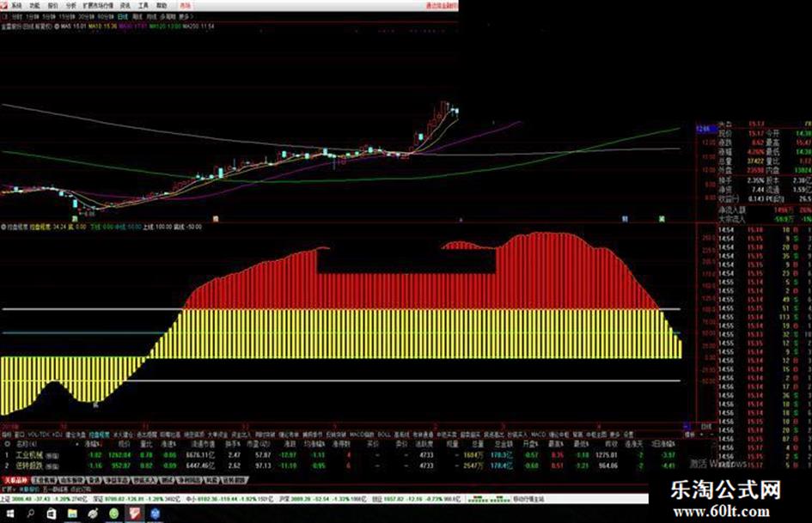812x523 pixels.
Task: Click the 名称 column header
Action: [x=26, y=444]
